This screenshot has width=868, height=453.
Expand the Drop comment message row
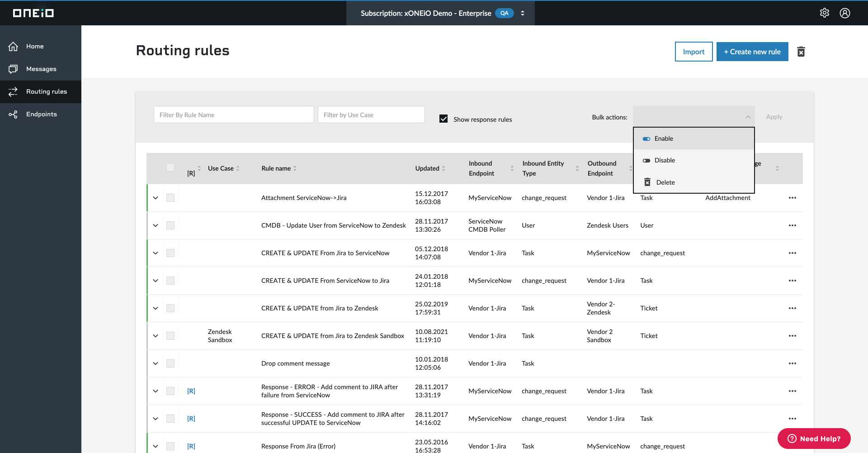[156, 363]
